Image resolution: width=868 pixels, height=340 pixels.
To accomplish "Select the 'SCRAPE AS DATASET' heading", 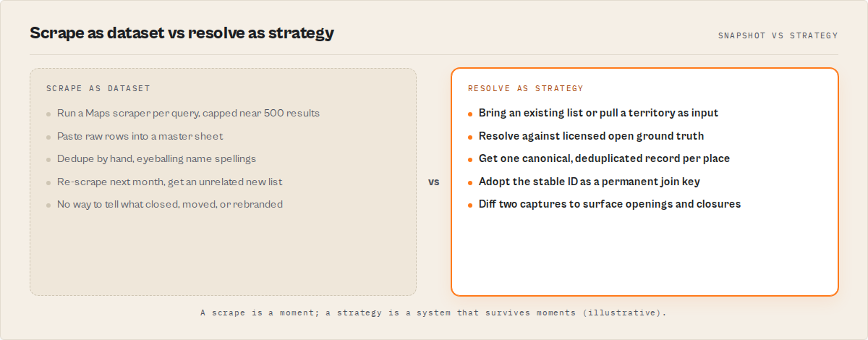I will click(x=98, y=88).
